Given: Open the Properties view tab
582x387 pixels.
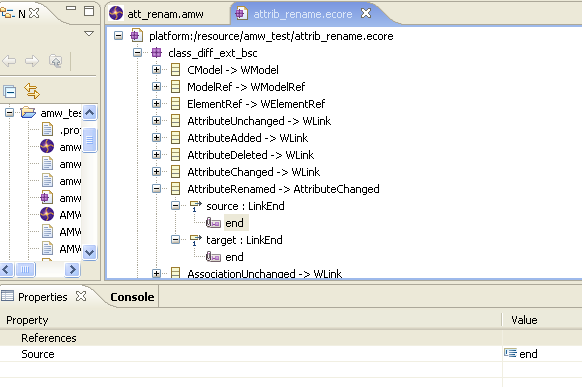Looking at the screenshot, I should tap(42, 297).
